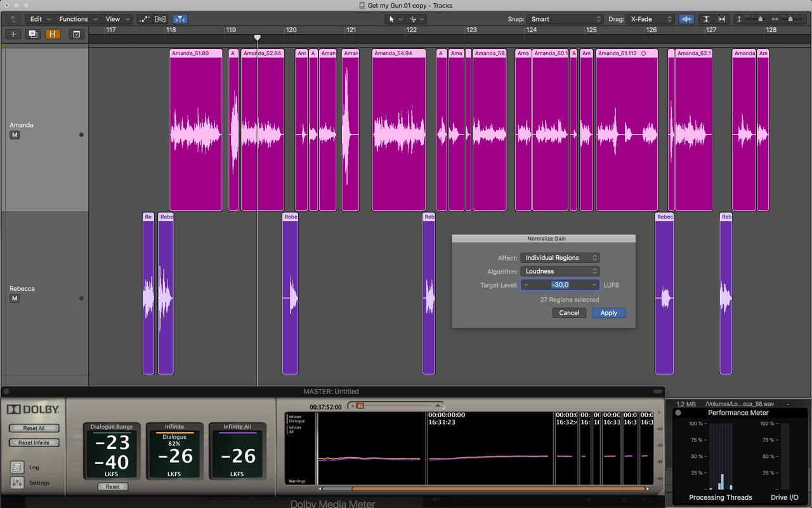The image size is (812, 508).
Task: Select the Amanda_62.1 region
Action: 694,130
